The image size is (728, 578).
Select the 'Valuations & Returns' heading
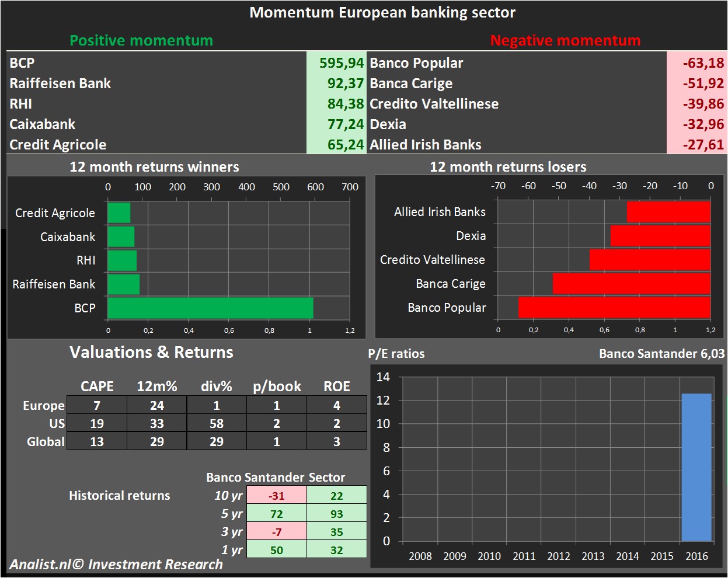151,352
